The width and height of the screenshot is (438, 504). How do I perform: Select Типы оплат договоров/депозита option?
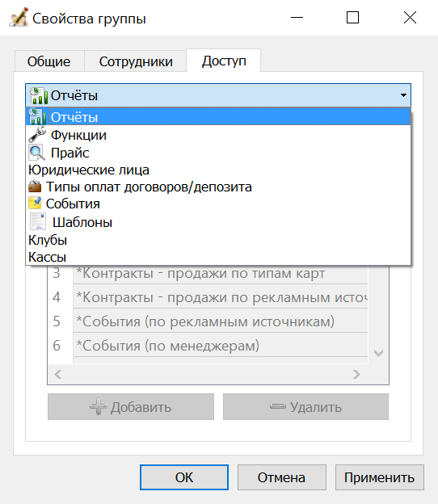tap(218, 187)
